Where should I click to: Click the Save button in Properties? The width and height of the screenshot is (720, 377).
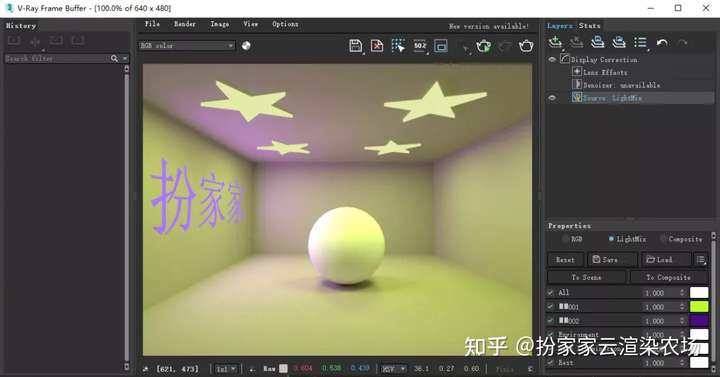pos(612,259)
